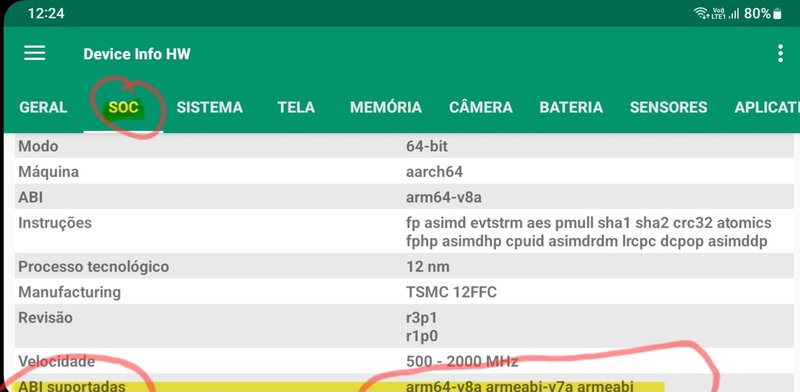Tap the Wi-Fi status icon
The width and height of the screenshot is (800, 392).
pyautogui.click(x=701, y=14)
